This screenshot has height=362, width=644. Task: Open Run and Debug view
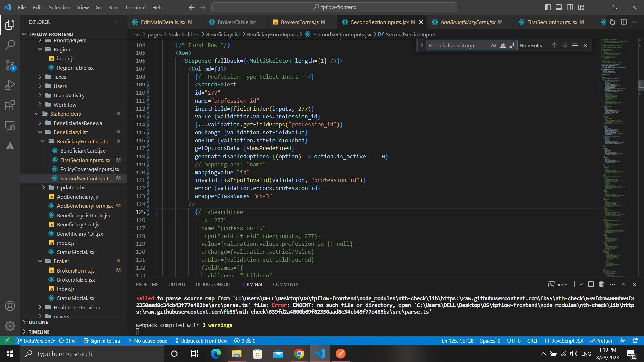[10, 85]
